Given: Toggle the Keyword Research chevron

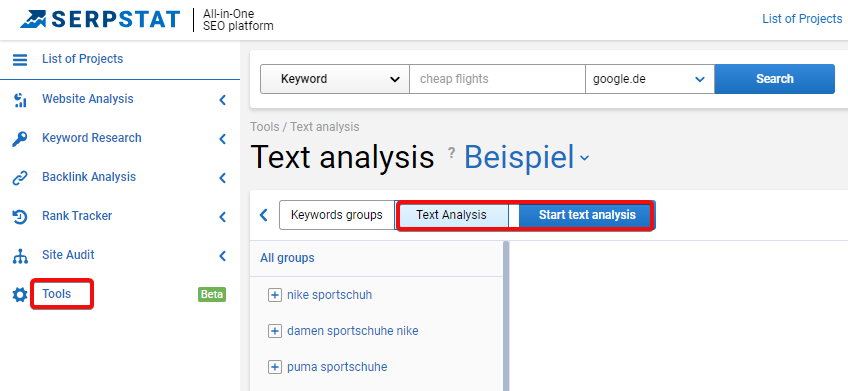Looking at the screenshot, I should click(x=222, y=139).
